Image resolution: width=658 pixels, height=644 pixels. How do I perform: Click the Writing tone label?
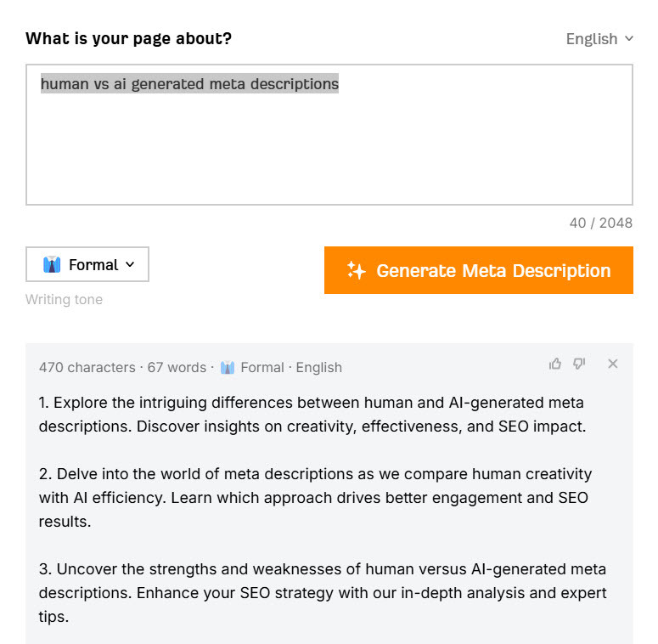pyautogui.click(x=64, y=299)
